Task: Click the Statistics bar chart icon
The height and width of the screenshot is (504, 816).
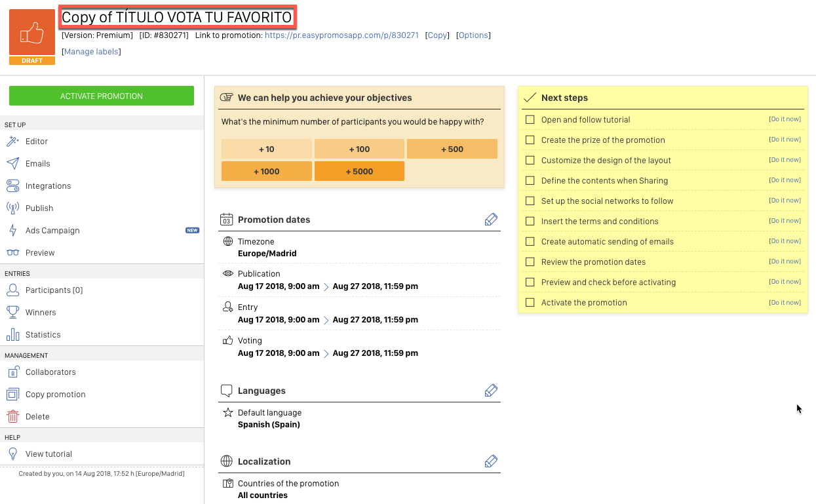Action: pyautogui.click(x=12, y=334)
